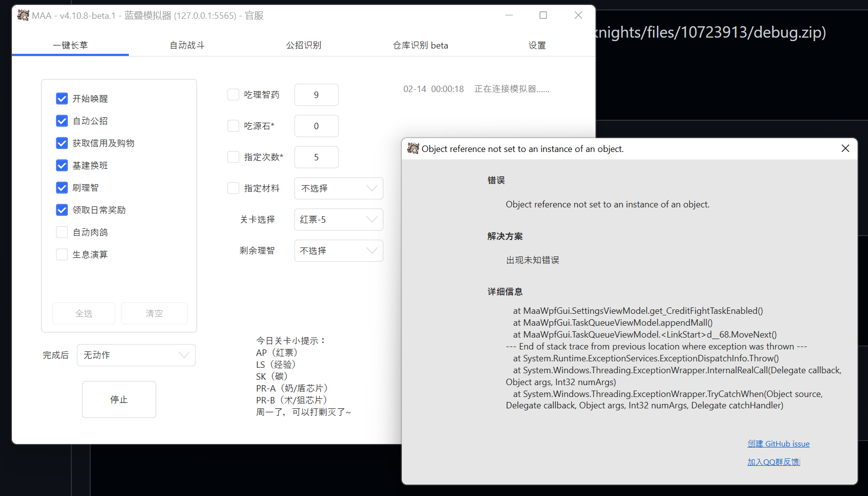This screenshot has width=868, height=496.
Task: Click the MAA logo in title bar
Action: 23,15
